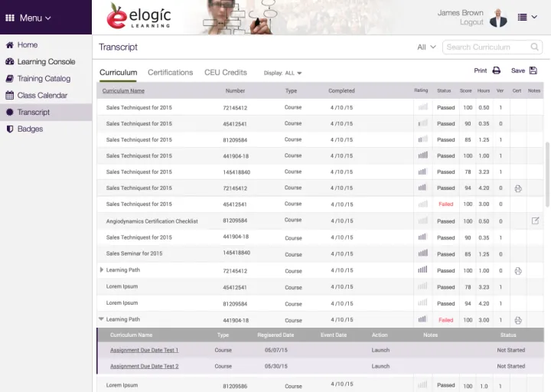Click James Brown profile avatar
Screen dimensions: 551x392
point(498,17)
